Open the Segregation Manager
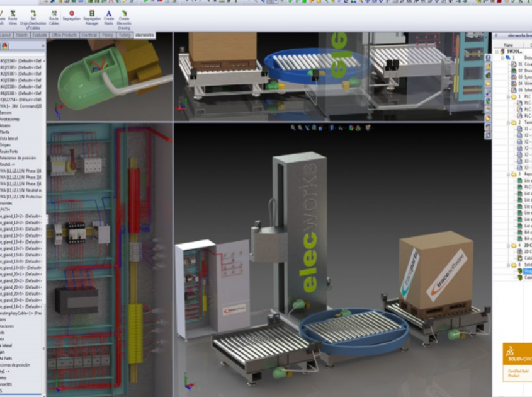 pyautogui.click(x=92, y=18)
